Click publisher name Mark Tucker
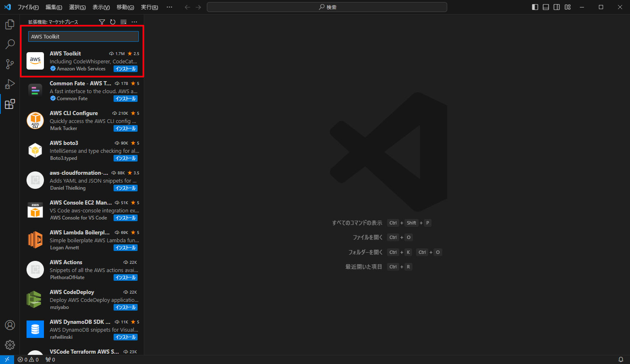630x364 pixels. (x=63, y=128)
